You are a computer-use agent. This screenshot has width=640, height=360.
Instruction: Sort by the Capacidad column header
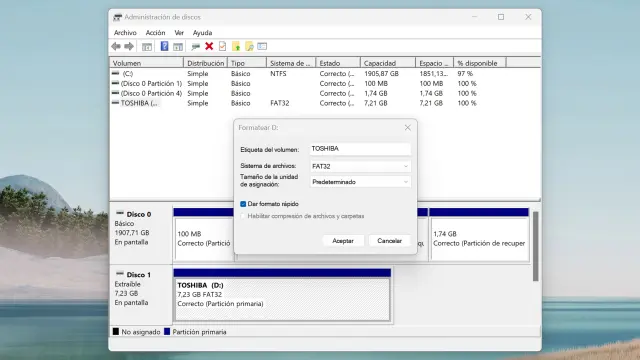388,63
